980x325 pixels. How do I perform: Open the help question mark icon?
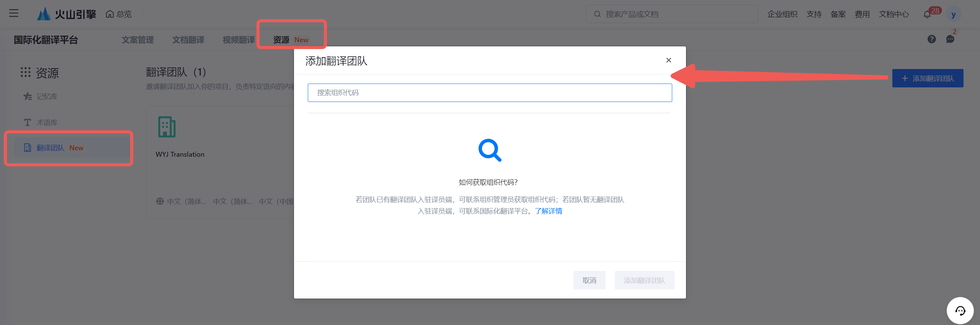[931, 39]
